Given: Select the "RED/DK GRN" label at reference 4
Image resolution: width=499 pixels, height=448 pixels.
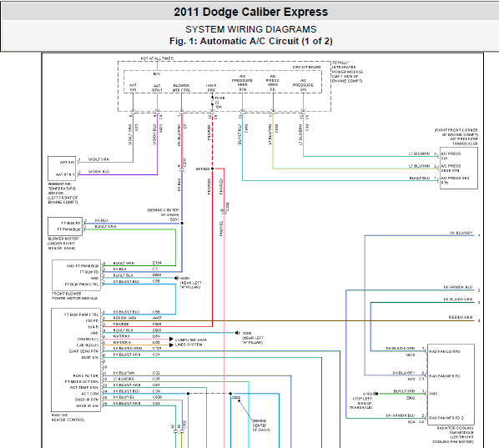Looking at the screenshot, I should (x=461, y=317).
